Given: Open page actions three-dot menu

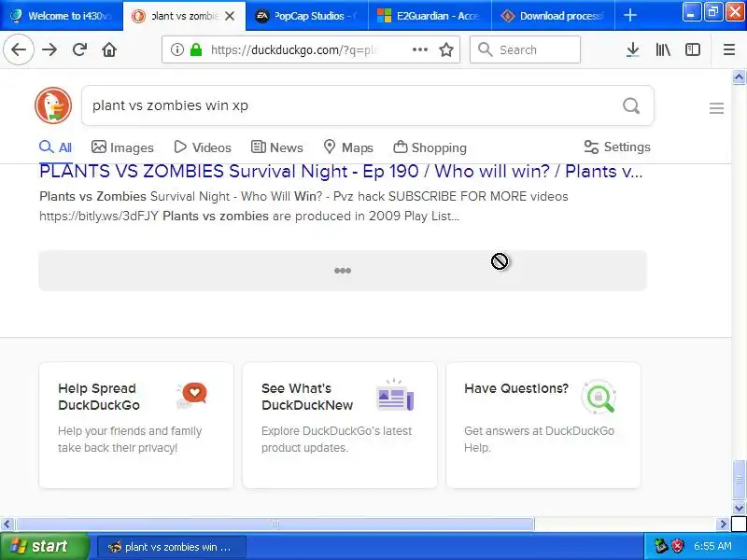Looking at the screenshot, I should point(419,49).
